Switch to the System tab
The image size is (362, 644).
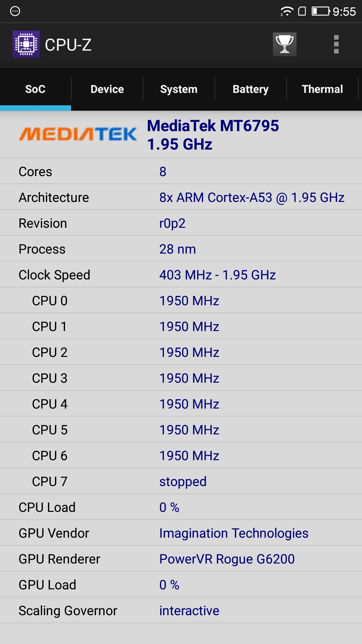(x=179, y=89)
